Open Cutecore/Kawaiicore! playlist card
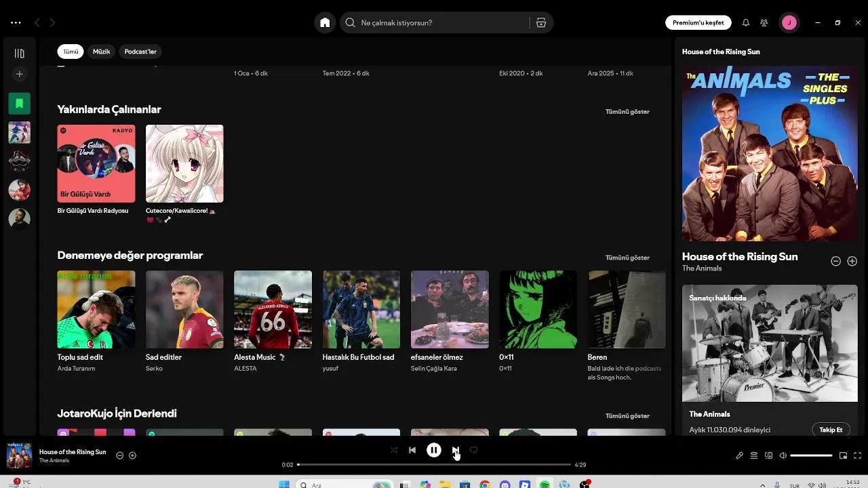Screen dimensions: 868x488 pyautogui.click(x=184, y=174)
